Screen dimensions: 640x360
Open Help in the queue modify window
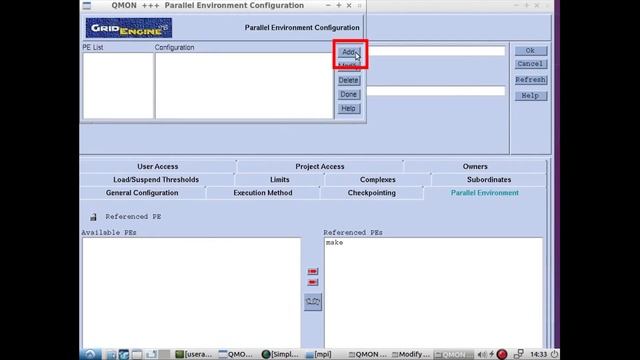point(530,96)
